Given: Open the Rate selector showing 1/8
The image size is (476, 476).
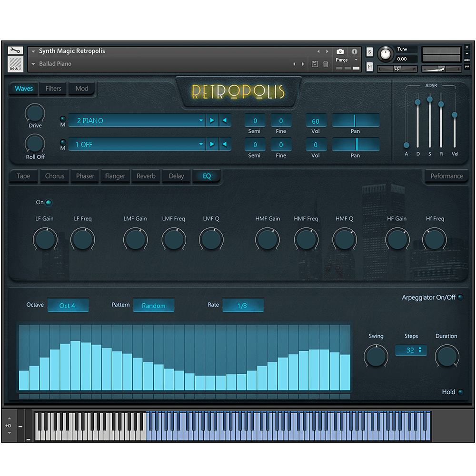Looking at the screenshot, I should coord(243,306).
